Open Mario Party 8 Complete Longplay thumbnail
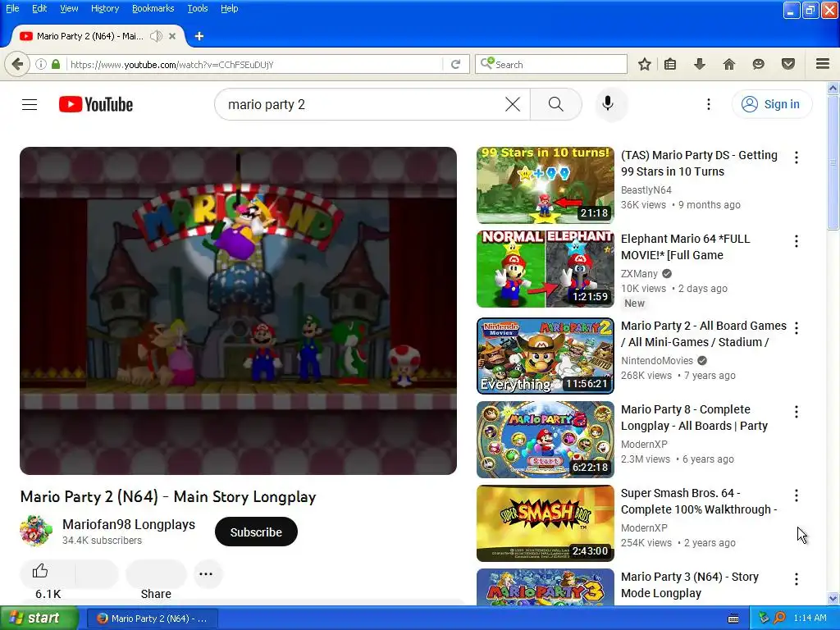The image size is (840, 630). coord(546,440)
